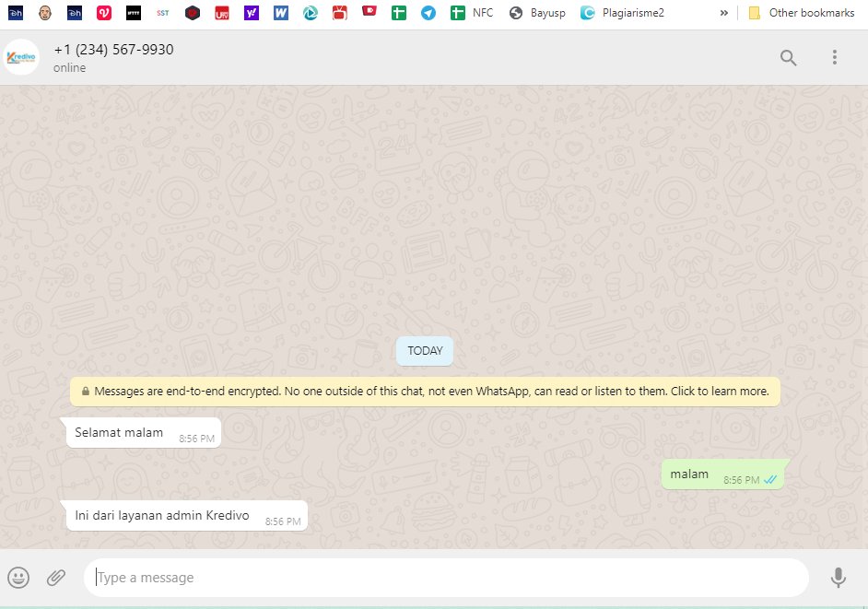The image size is (868, 609).
Task: Click the end-to-end encryption notice
Action: tap(425, 392)
